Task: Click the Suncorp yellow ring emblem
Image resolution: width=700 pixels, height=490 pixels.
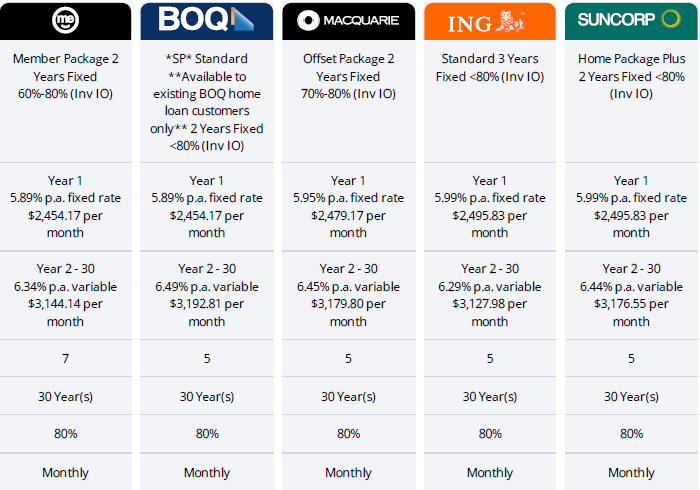Action: 671,19
